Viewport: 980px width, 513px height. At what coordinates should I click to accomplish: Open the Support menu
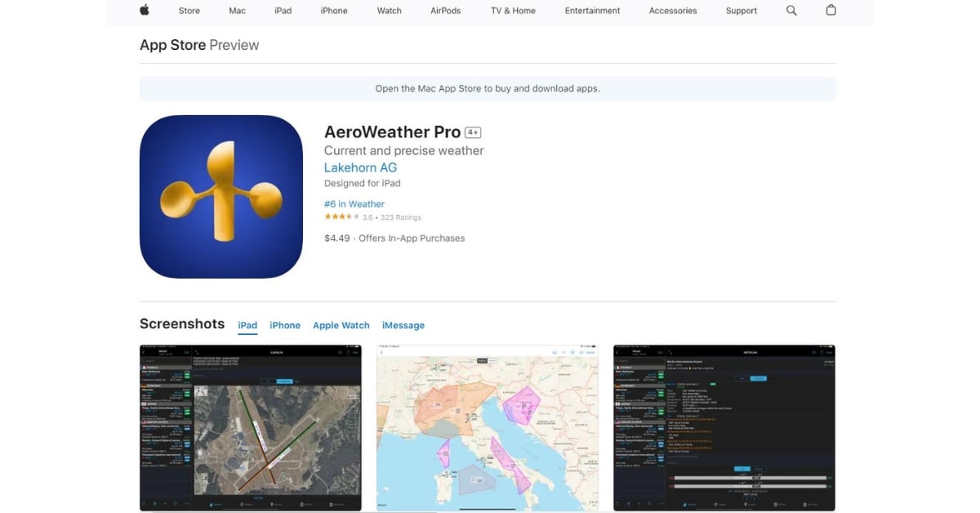tap(741, 11)
